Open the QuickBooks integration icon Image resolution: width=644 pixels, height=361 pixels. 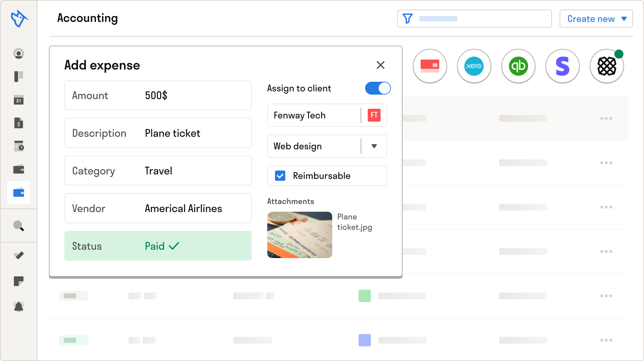coord(518,66)
